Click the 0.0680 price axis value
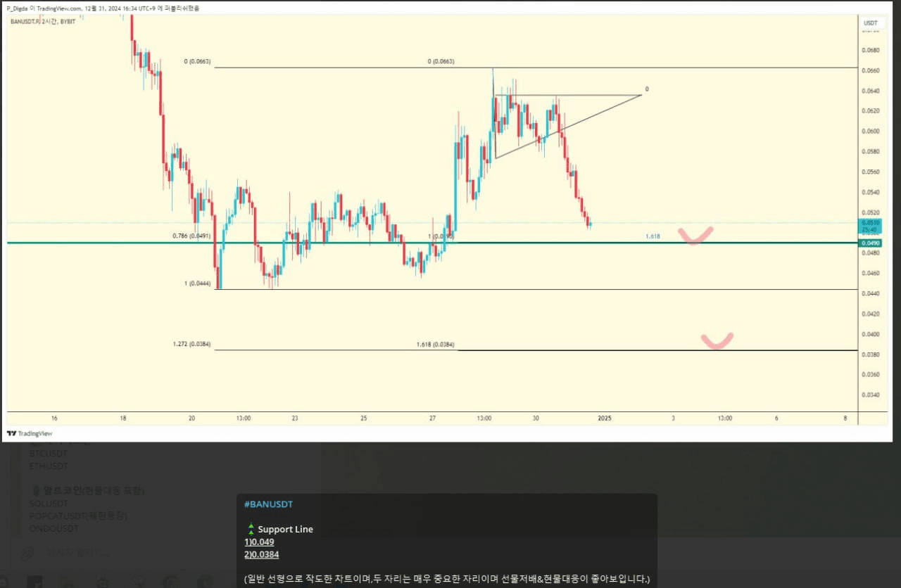Viewport: 901px width, 588px height. pos(870,50)
